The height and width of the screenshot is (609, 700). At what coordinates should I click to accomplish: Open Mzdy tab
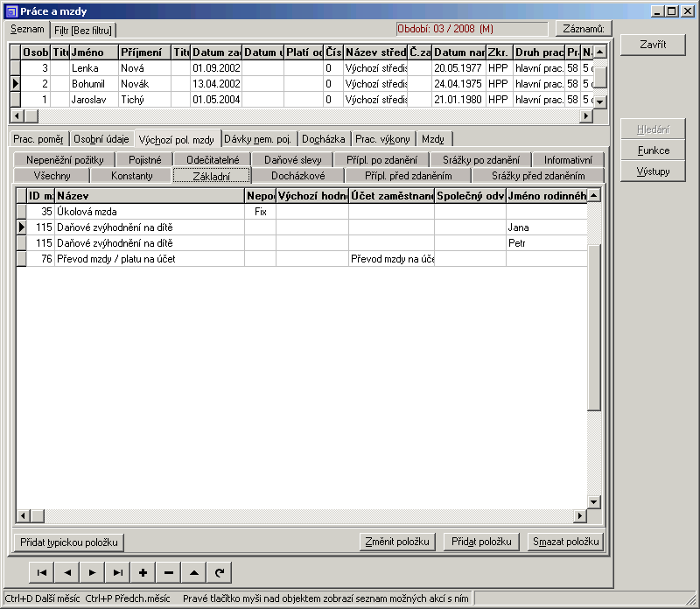click(x=433, y=139)
